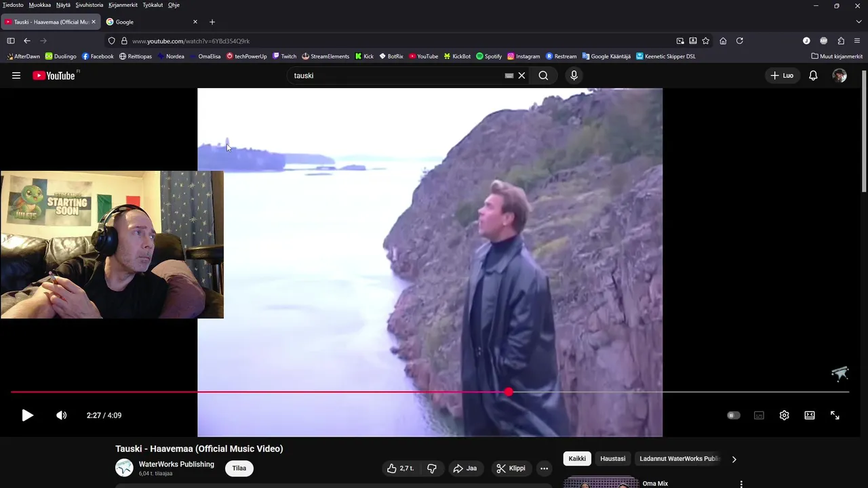Go back with the browser back arrow
This screenshot has width=868, height=488.
coord(27,41)
